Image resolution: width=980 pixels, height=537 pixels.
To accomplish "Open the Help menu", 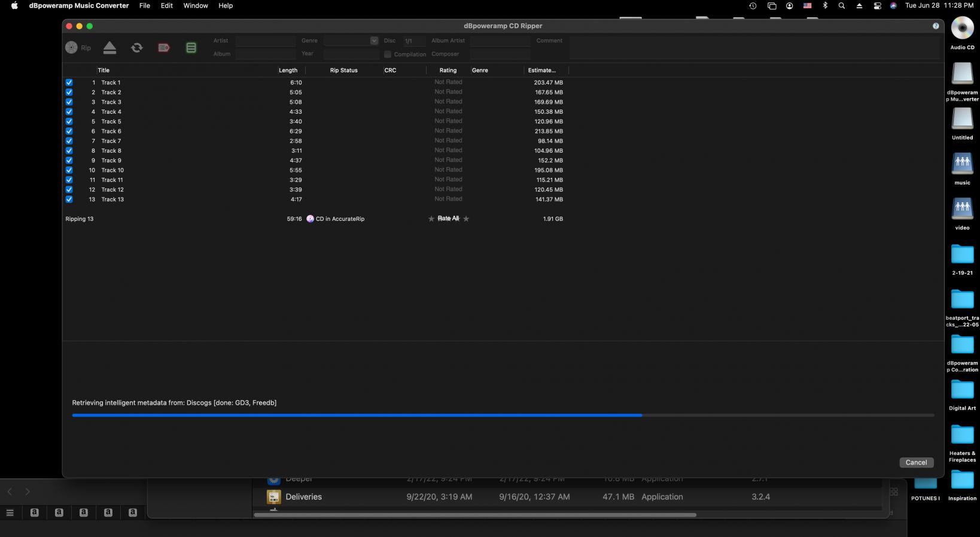I will (x=226, y=6).
